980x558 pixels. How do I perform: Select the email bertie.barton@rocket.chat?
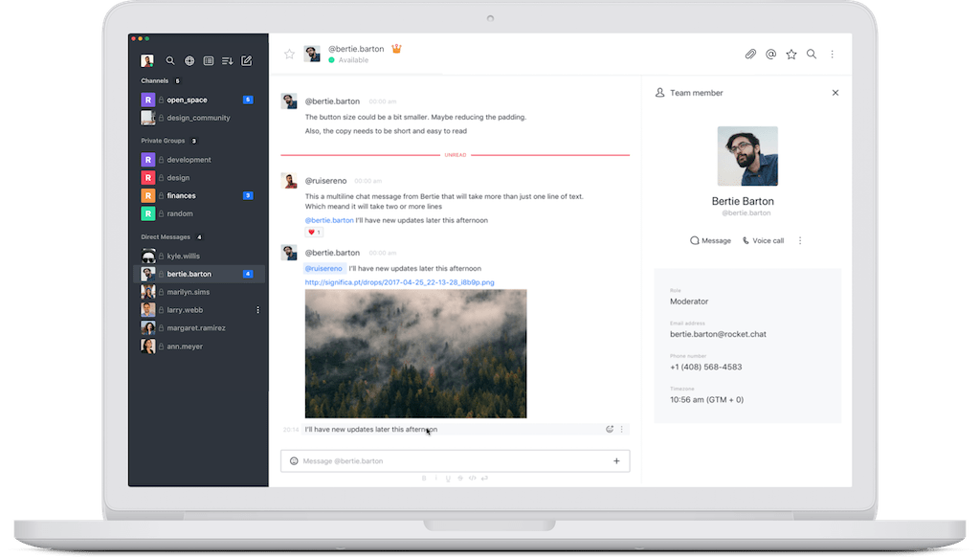coord(718,334)
